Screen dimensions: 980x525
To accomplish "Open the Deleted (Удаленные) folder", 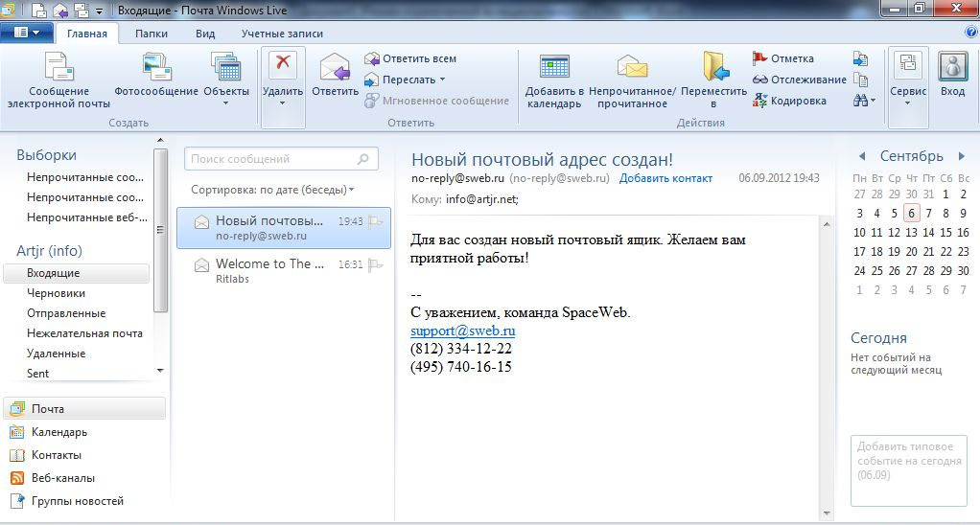I will point(56,354).
